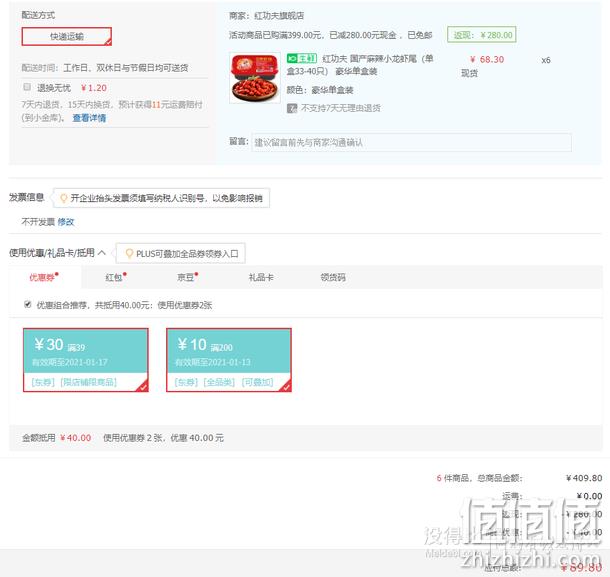Click the 返现 ¥280.00 badge
610x577 pixels.
click(482, 35)
